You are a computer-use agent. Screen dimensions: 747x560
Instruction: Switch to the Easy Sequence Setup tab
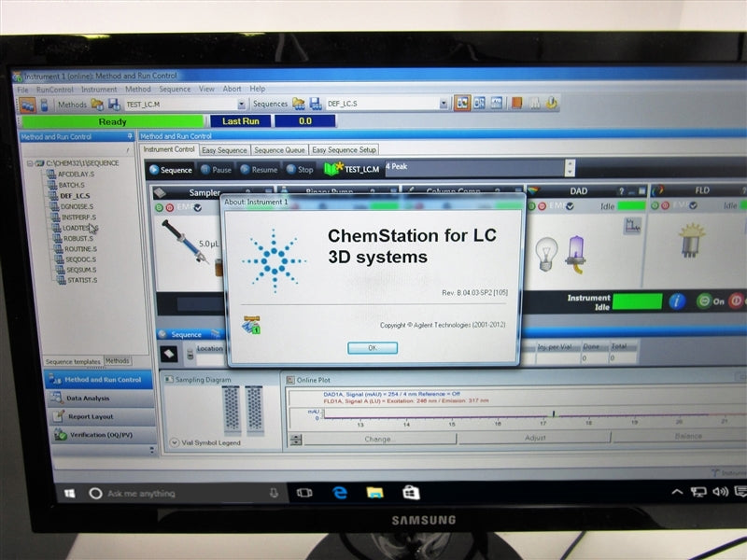pos(344,149)
